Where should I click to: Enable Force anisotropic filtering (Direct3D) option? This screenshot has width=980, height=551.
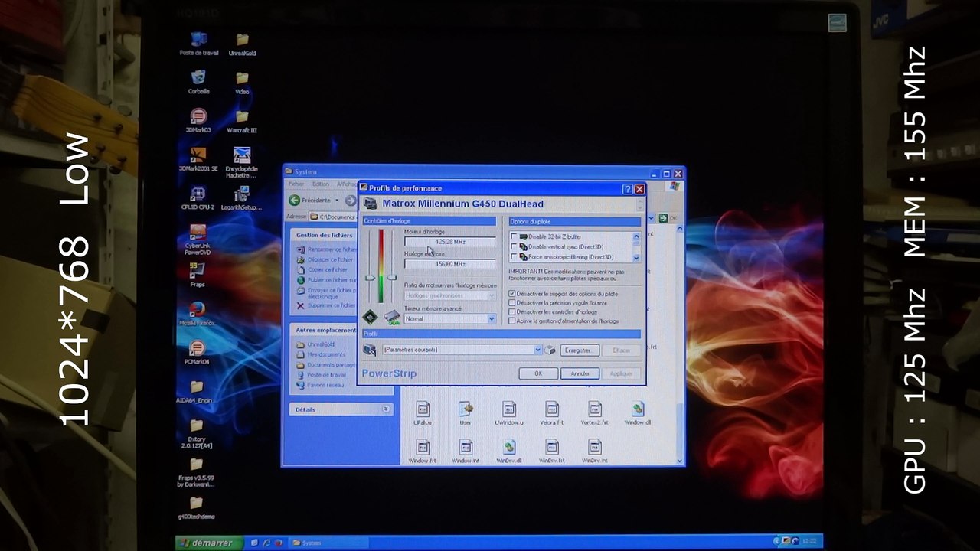514,257
